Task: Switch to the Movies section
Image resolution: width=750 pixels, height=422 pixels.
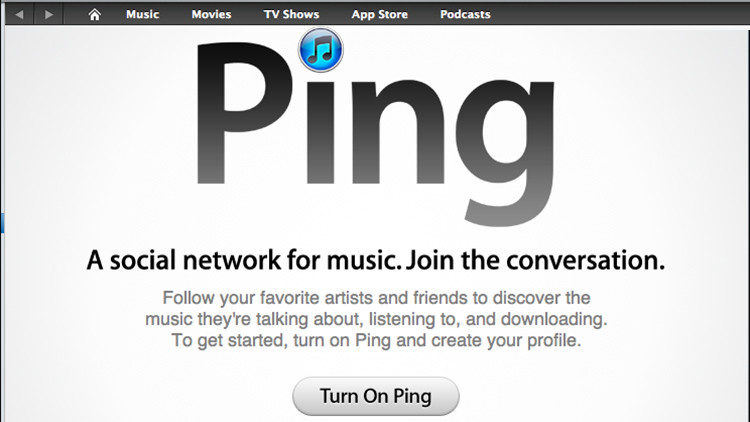Action: point(211,14)
